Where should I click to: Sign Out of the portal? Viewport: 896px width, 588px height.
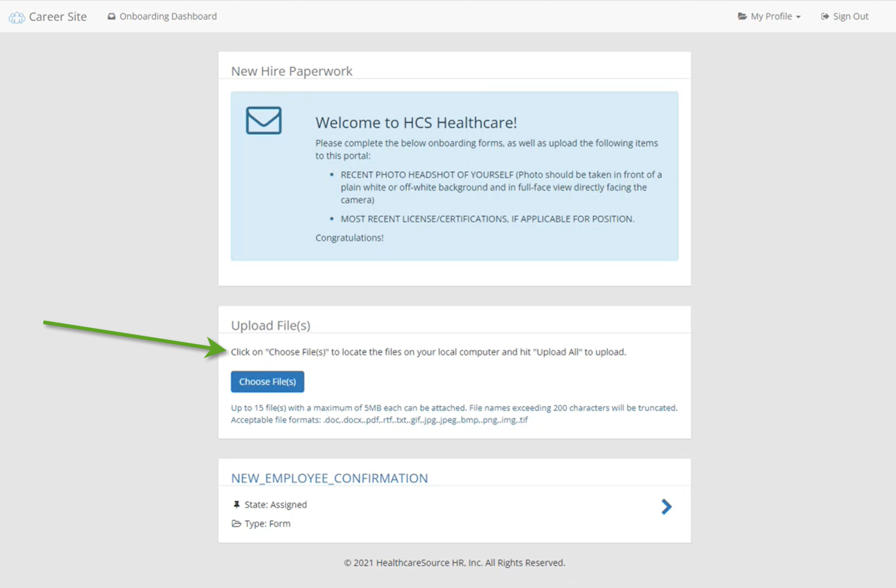click(850, 16)
